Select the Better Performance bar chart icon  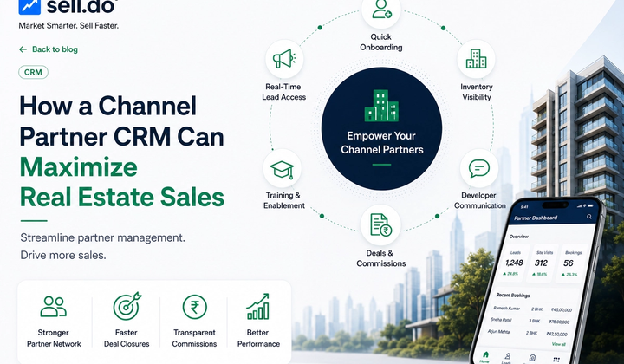click(x=258, y=307)
